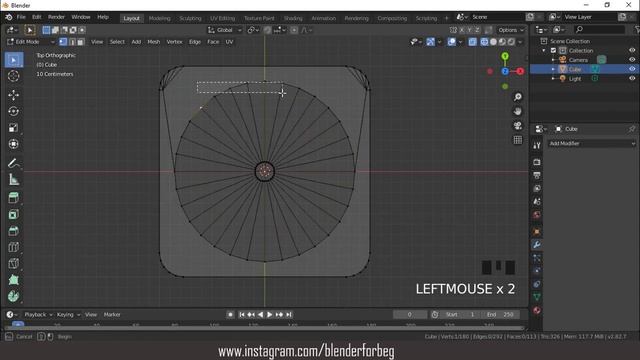Open the Global orientation dropdown
The width and height of the screenshot is (640, 360).
(x=224, y=30)
